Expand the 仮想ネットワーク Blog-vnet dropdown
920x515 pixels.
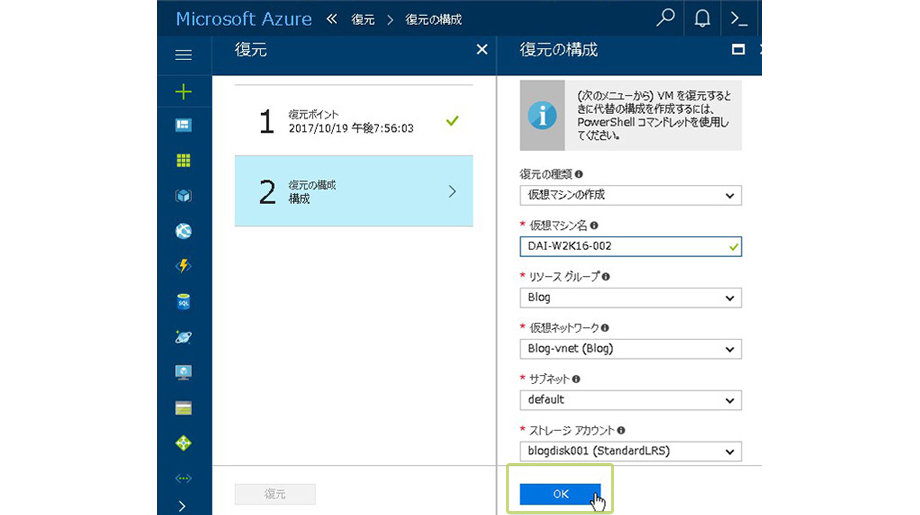630,349
